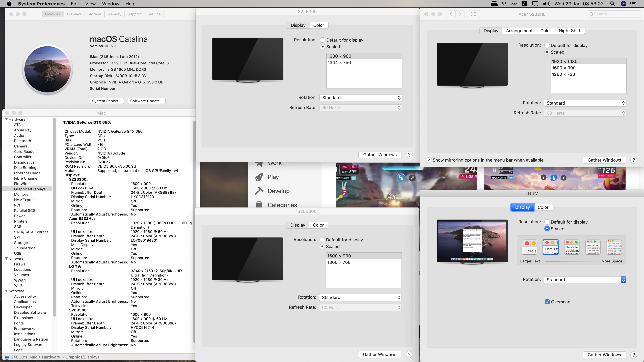The width and height of the screenshot is (644, 362).
Task: Click Gather Windows in S20B300 window
Action: pyautogui.click(x=380, y=354)
